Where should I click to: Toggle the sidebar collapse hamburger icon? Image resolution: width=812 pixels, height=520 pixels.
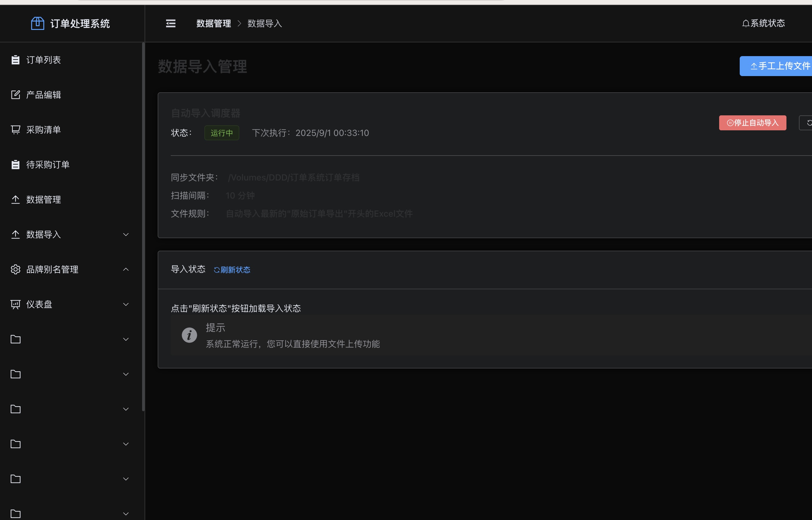(x=171, y=23)
